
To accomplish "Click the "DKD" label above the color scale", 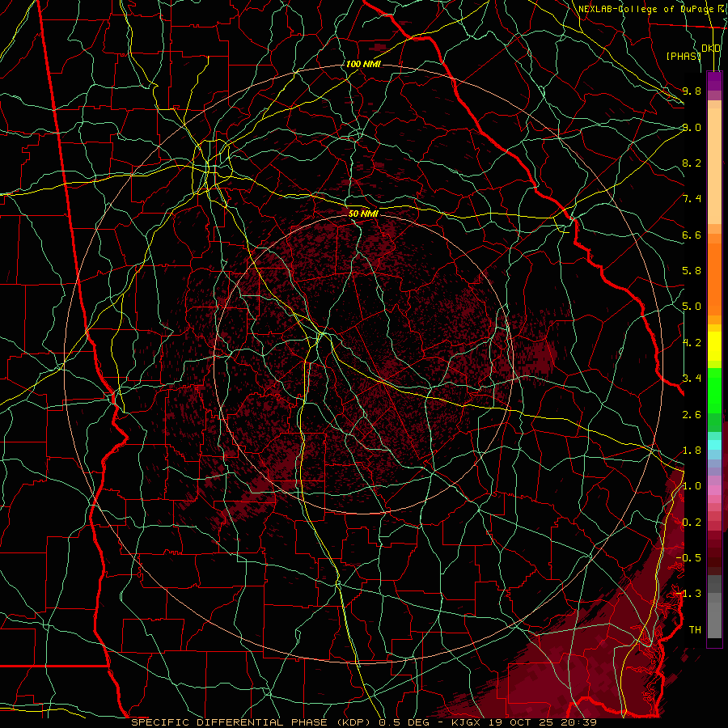I will tap(711, 49).
